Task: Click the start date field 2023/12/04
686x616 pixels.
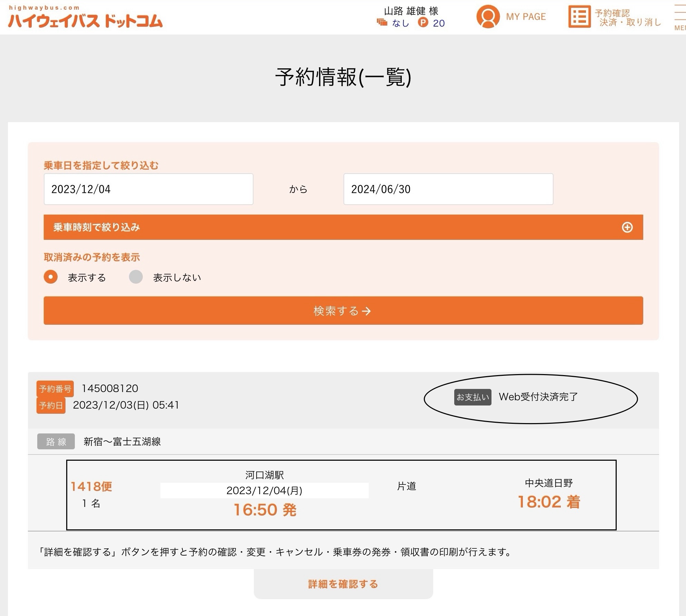Action: [x=148, y=189]
